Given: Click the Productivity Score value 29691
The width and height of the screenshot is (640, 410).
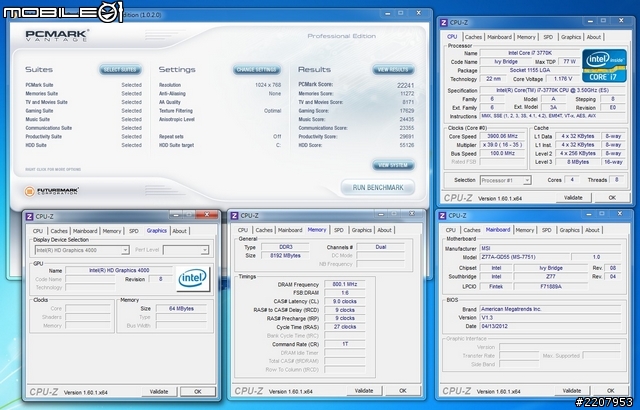Looking at the screenshot, I should coord(407,137).
